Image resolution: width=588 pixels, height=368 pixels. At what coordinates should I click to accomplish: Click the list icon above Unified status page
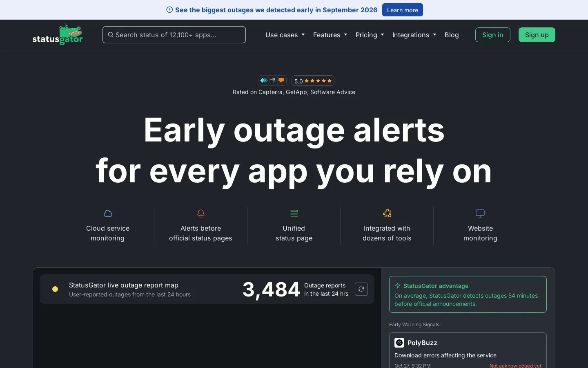(x=294, y=213)
